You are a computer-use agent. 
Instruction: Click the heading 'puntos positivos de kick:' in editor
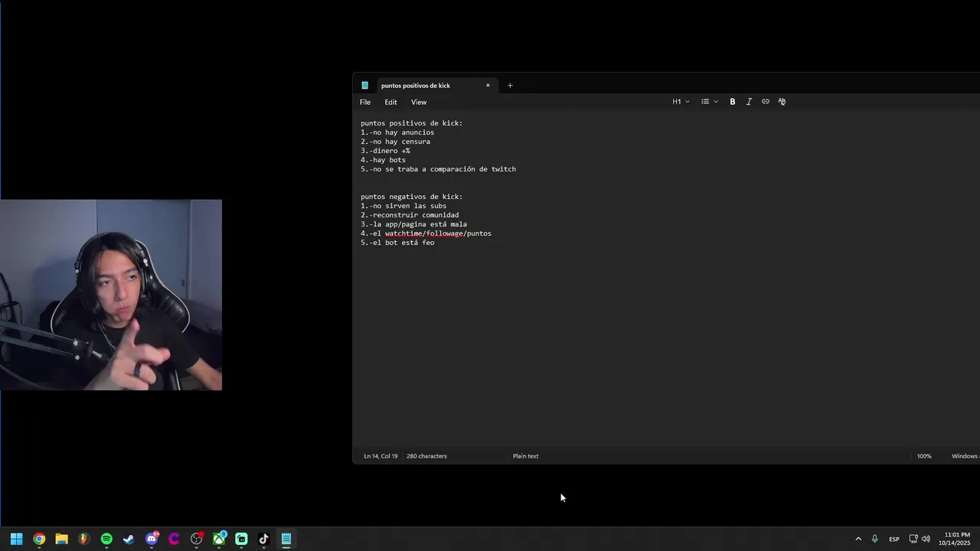click(412, 123)
